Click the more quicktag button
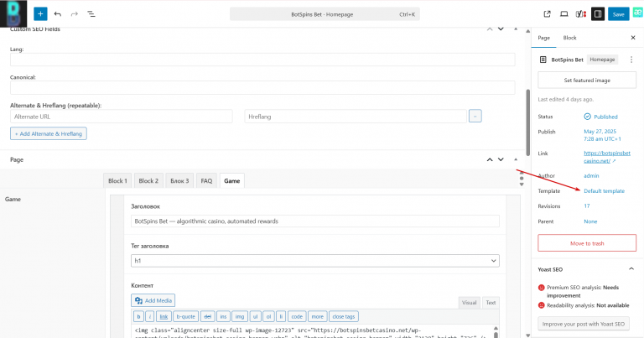Screen dimensions: 644x338 click(318, 317)
